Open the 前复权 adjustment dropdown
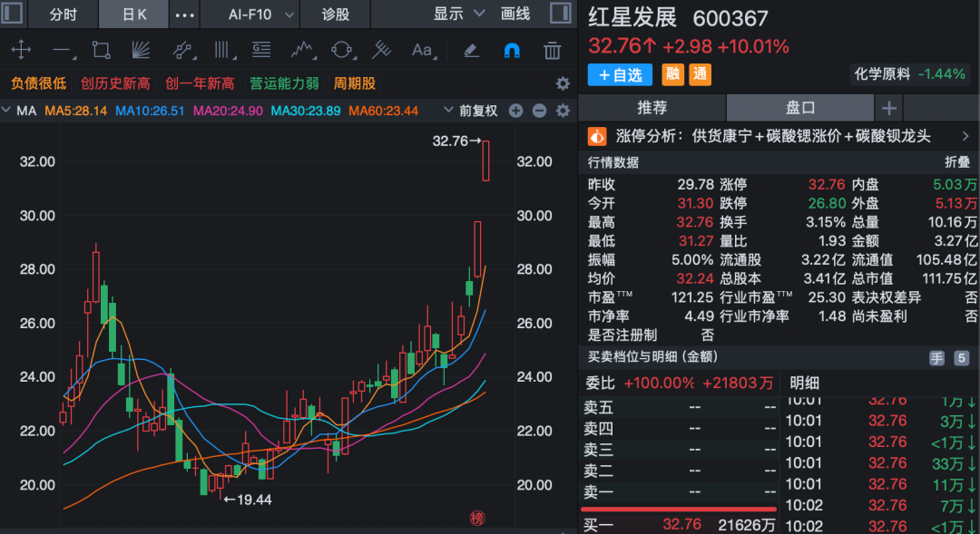The height and width of the screenshot is (534, 980). [x=473, y=111]
